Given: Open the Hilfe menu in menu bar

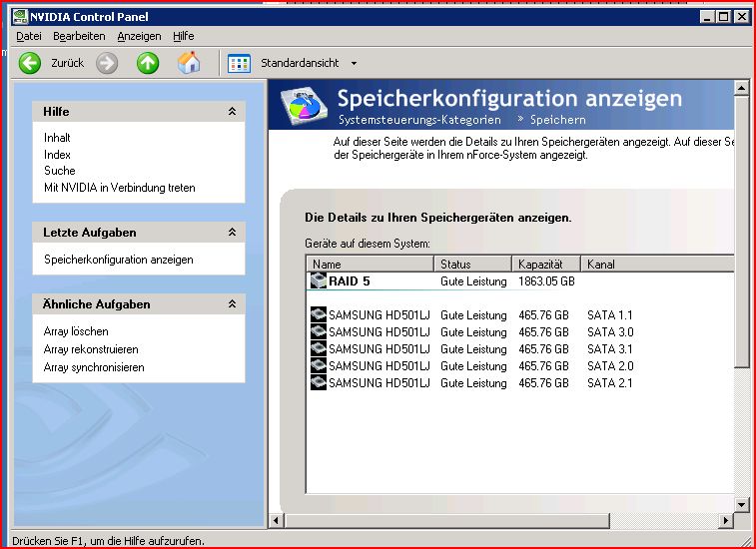Looking at the screenshot, I should (x=183, y=36).
